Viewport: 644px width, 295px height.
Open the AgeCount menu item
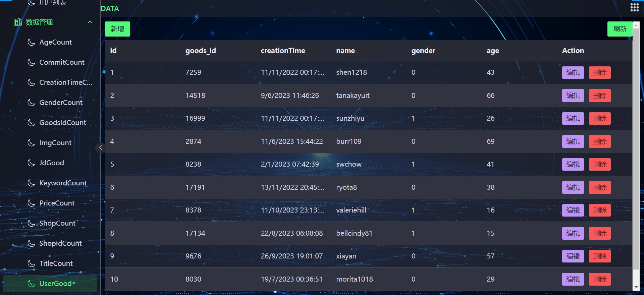[50, 42]
